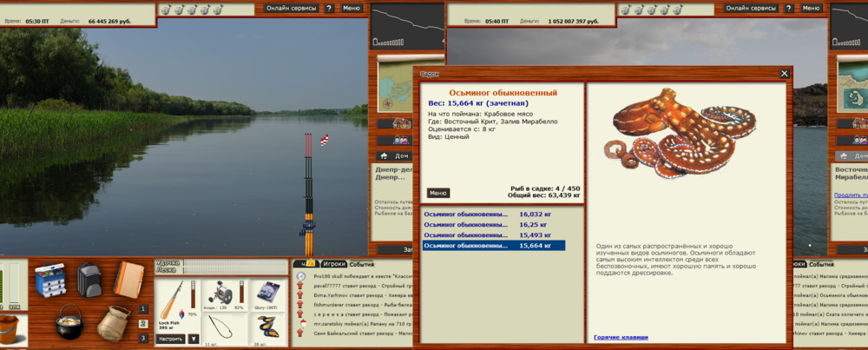
Task: Expand dropdown arrow next to Настроить
Action: tap(194, 339)
